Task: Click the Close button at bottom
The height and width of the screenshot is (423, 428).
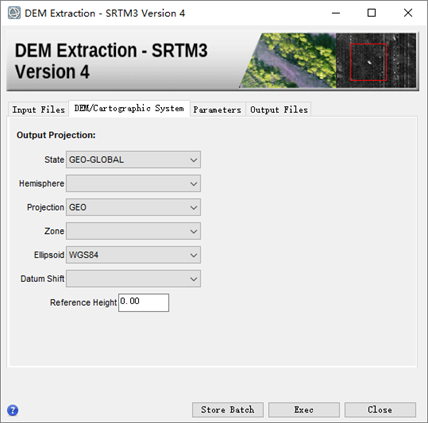Action: click(380, 410)
